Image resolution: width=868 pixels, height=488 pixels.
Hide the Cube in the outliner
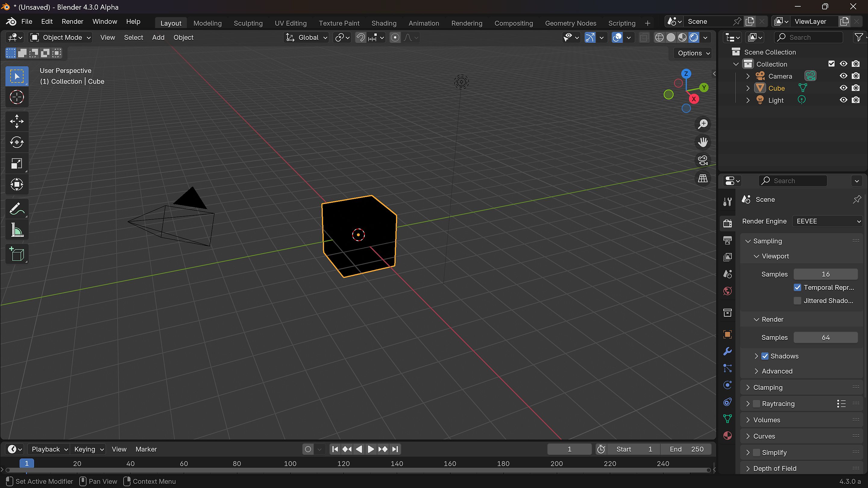point(843,88)
